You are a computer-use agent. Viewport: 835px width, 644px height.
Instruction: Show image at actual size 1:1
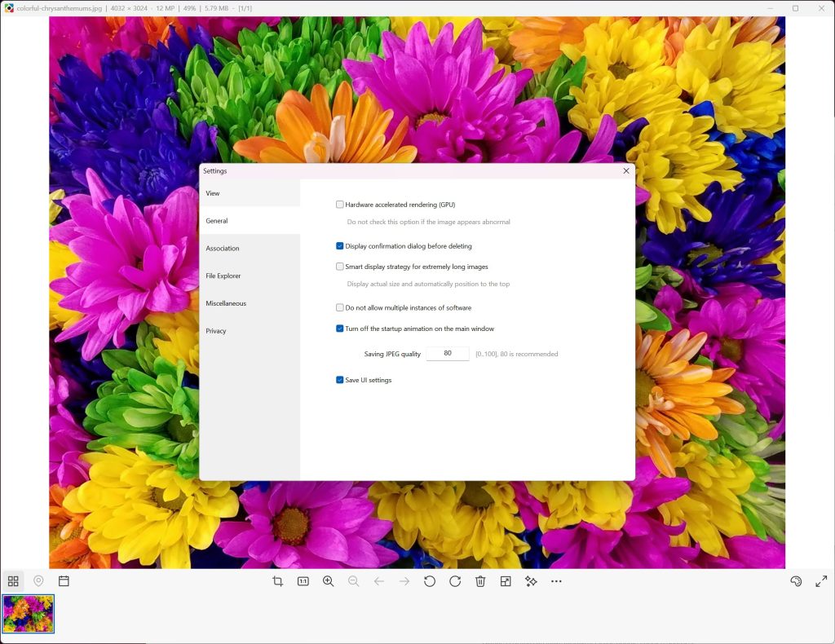click(303, 581)
